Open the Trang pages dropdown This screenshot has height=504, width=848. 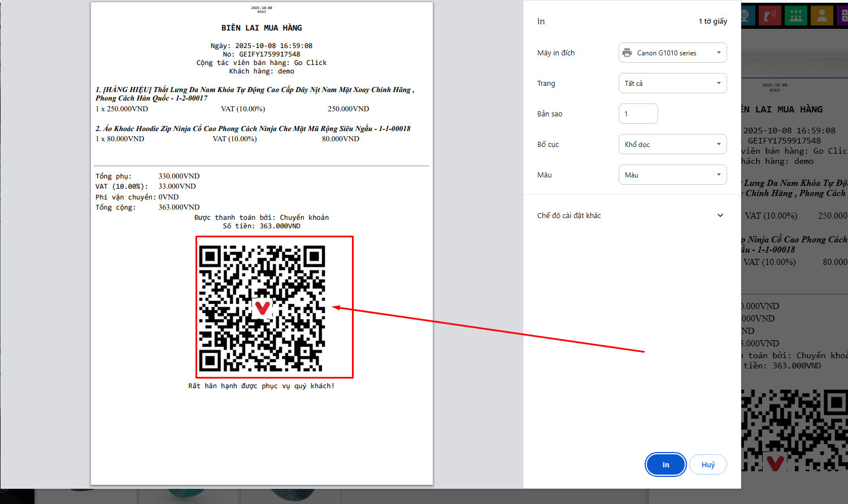coord(672,84)
